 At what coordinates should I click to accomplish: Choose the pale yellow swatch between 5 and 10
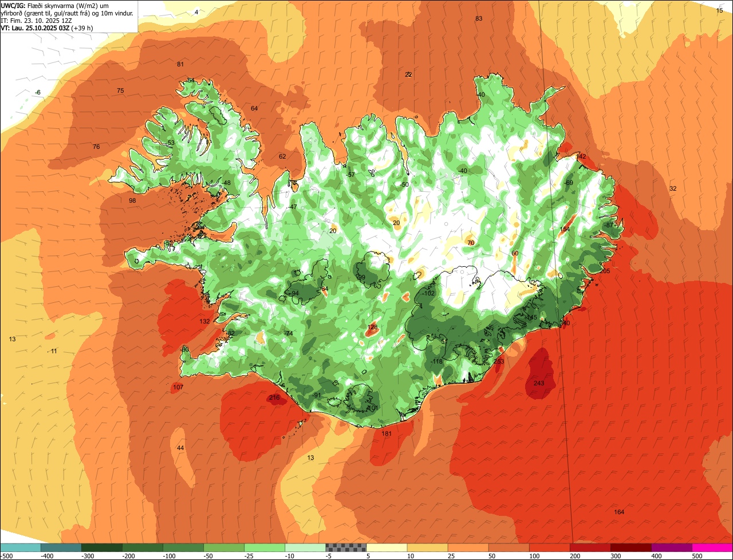click(387, 547)
